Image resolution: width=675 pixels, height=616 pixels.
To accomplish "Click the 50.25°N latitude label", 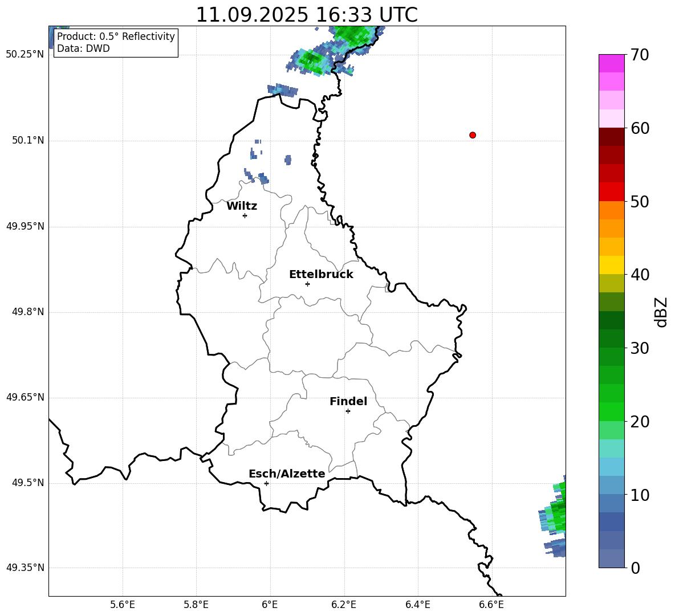I will tap(25, 55).
